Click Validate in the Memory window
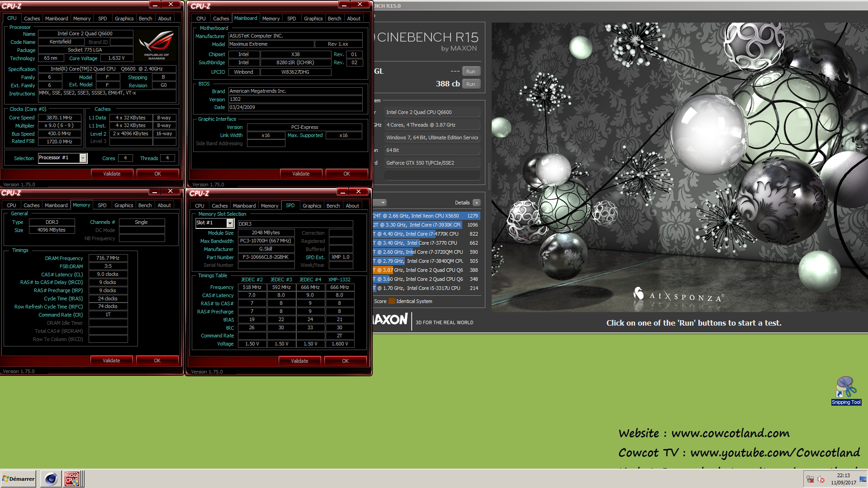 pyautogui.click(x=111, y=360)
